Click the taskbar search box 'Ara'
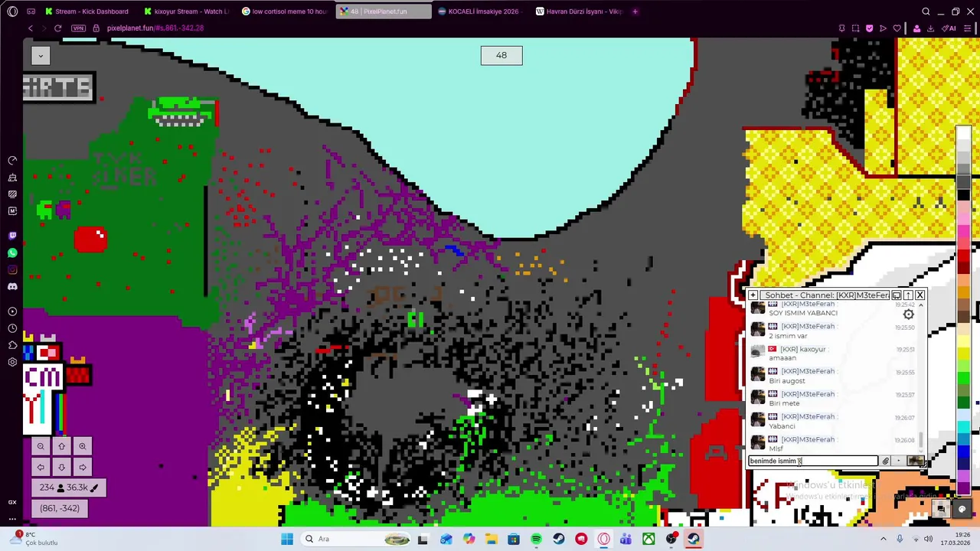980x551 pixels. coord(358,539)
